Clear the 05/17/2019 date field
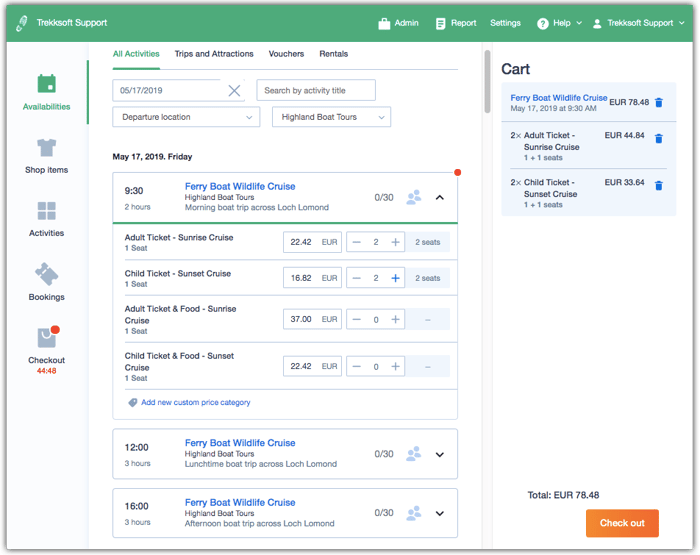Image resolution: width=700 pixels, height=555 pixels. pos(234,91)
